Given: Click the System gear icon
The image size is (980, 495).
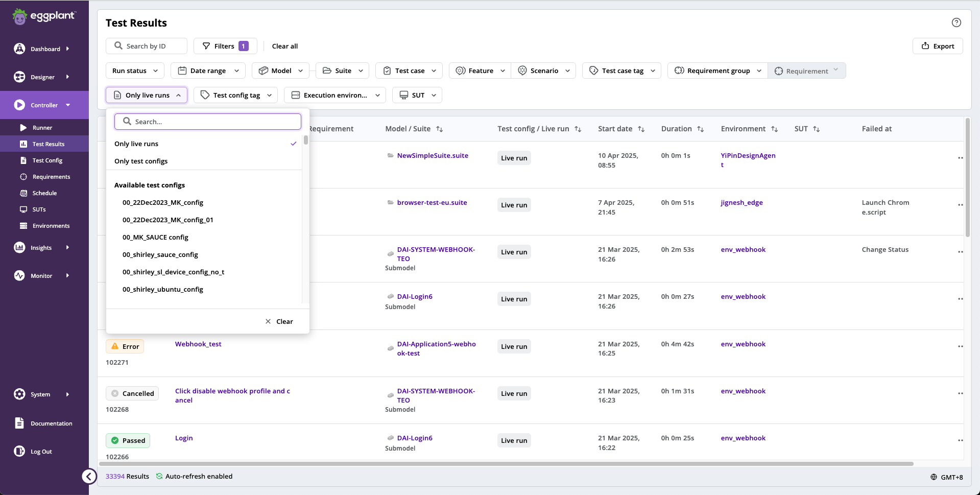Looking at the screenshot, I should pyautogui.click(x=19, y=394).
